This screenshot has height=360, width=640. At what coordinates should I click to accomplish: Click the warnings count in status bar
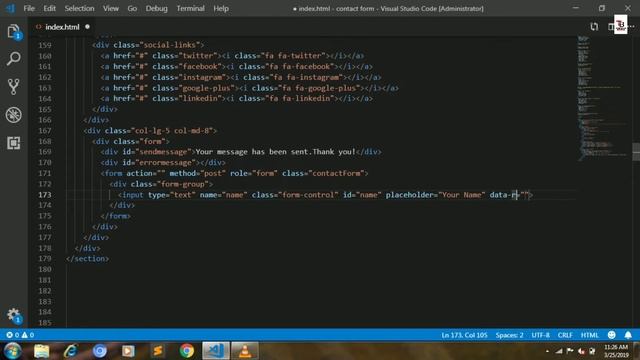tap(28, 335)
